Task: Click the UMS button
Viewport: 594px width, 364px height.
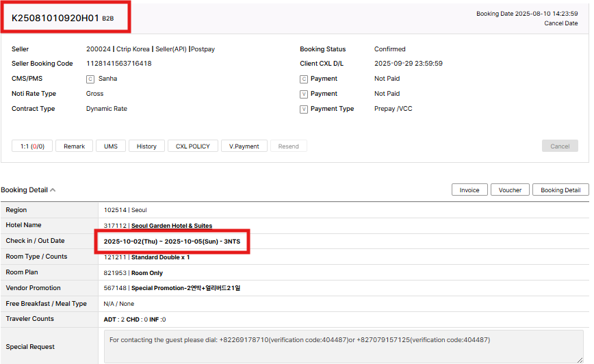Action: point(111,146)
